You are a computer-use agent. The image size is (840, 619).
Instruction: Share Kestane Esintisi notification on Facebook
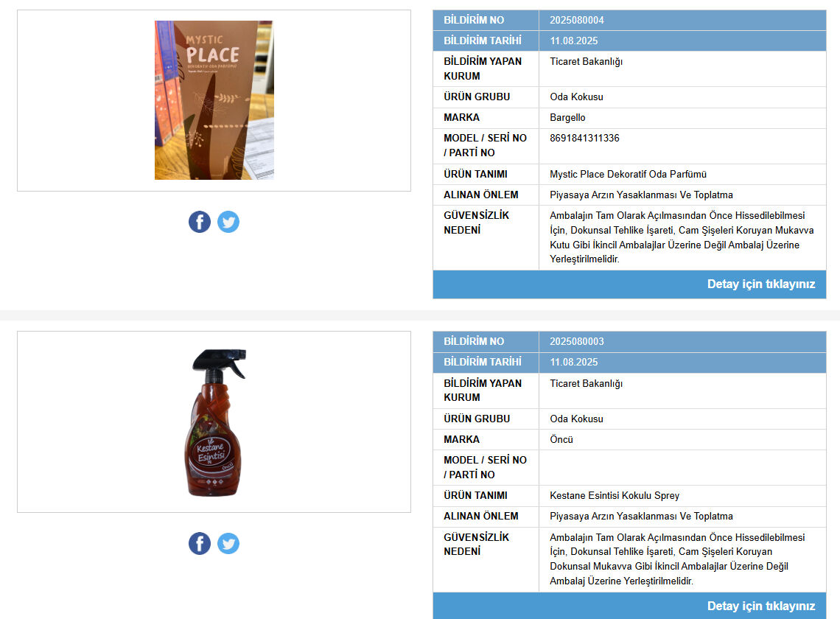point(199,543)
